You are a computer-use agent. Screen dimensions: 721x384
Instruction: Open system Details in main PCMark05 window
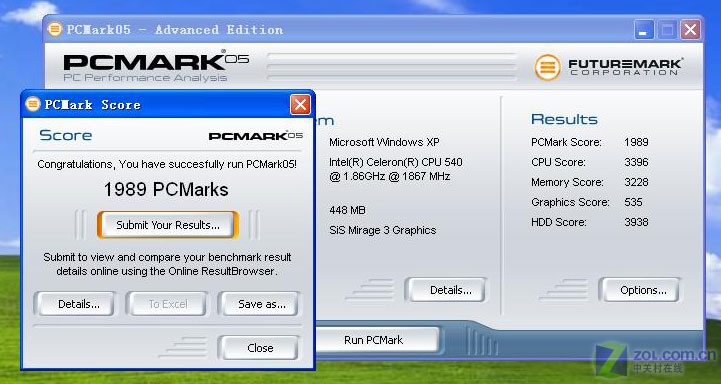[446, 290]
